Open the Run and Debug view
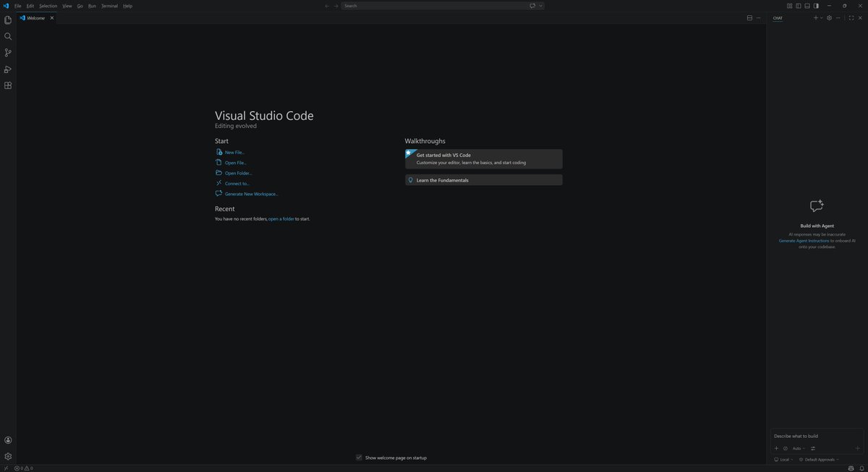868x472 pixels. click(x=8, y=69)
